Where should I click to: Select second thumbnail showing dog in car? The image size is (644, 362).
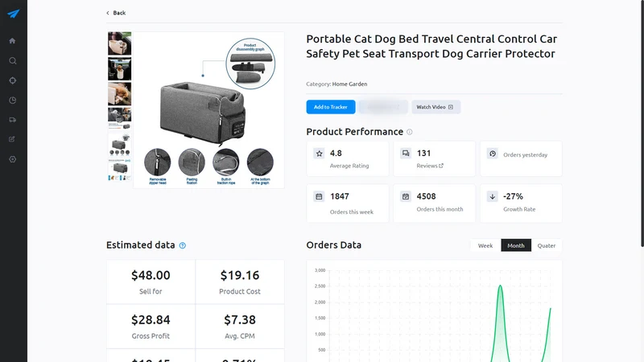[x=119, y=68]
